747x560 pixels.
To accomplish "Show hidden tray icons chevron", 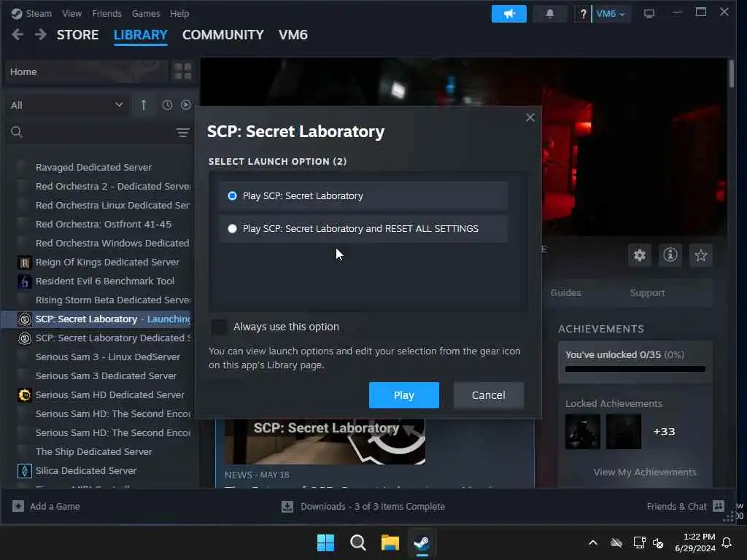I will [593, 542].
